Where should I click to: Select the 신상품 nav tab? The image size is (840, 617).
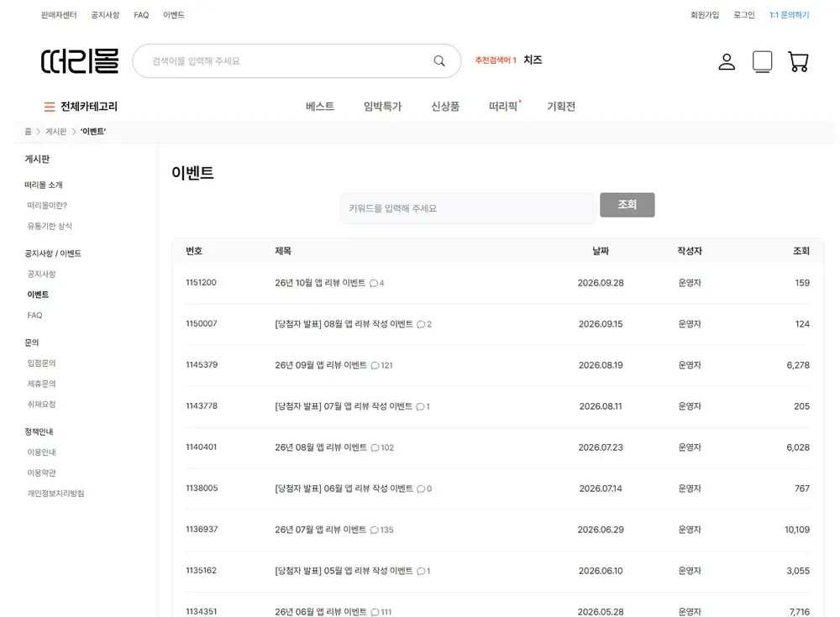[445, 107]
